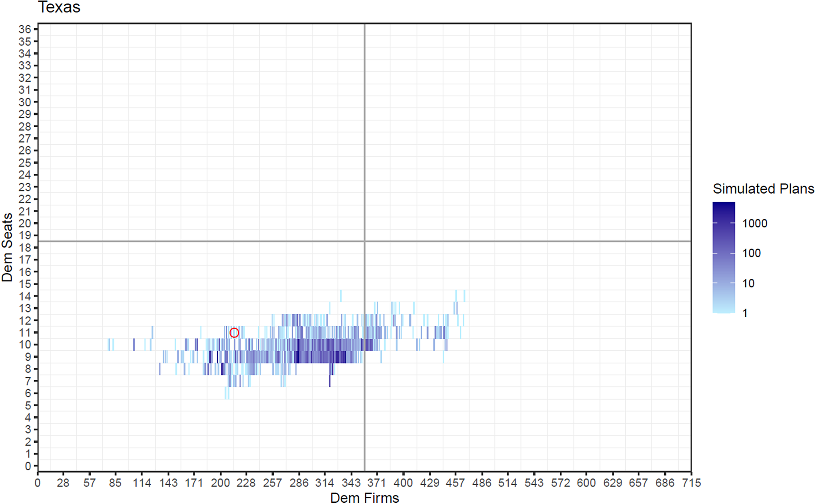Click x-axis label '85'

[x=115, y=483]
